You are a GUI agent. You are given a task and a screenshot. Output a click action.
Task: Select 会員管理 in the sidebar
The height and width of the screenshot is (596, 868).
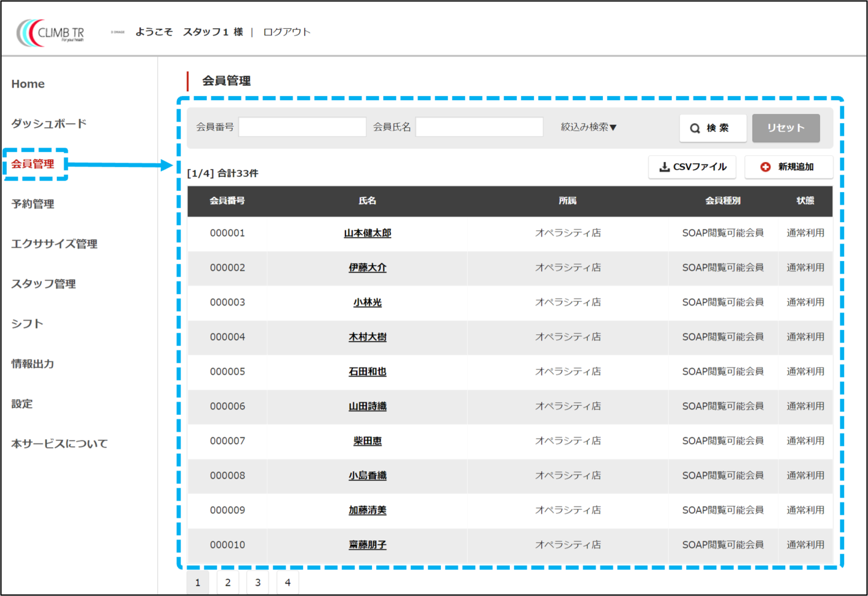pyautogui.click(x=33, y=164)
